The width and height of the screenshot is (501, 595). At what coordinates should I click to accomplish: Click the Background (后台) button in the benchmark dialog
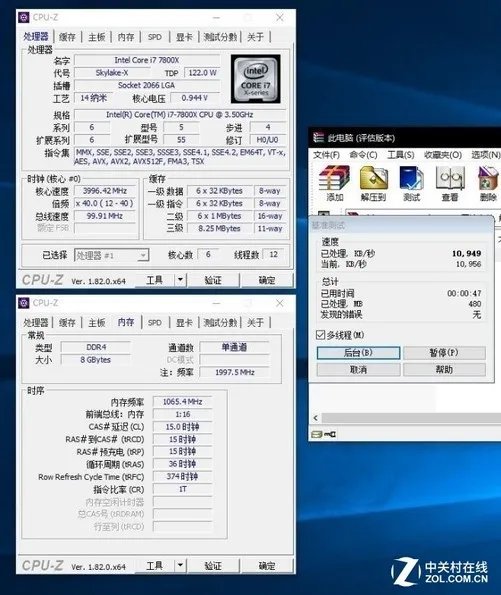point(358,353)
